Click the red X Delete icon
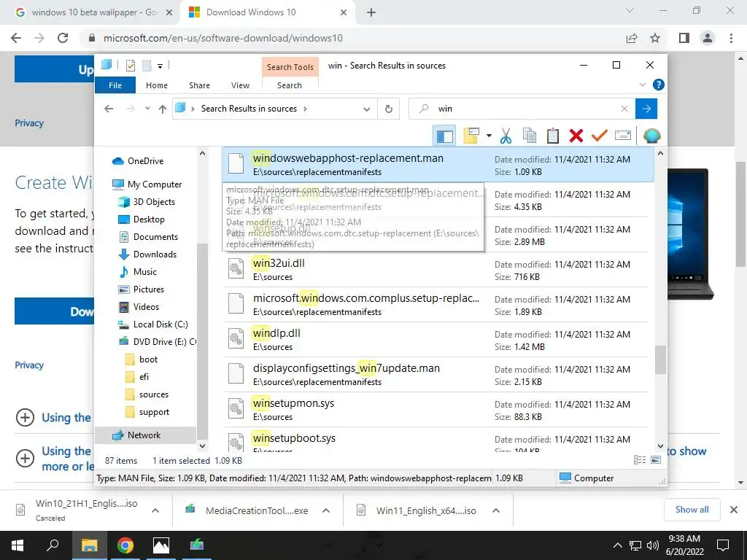The height and width of the screenshot is (560, 747). pos(576,136)
